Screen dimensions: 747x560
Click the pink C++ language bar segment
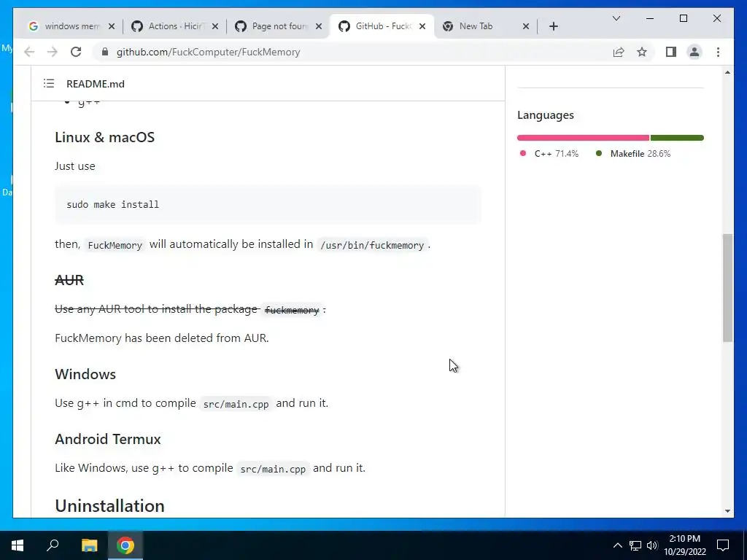pos(583,138)
